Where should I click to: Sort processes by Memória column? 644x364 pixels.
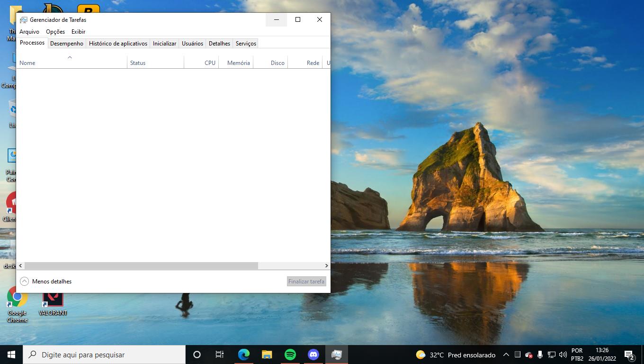[x=238, y=63]
